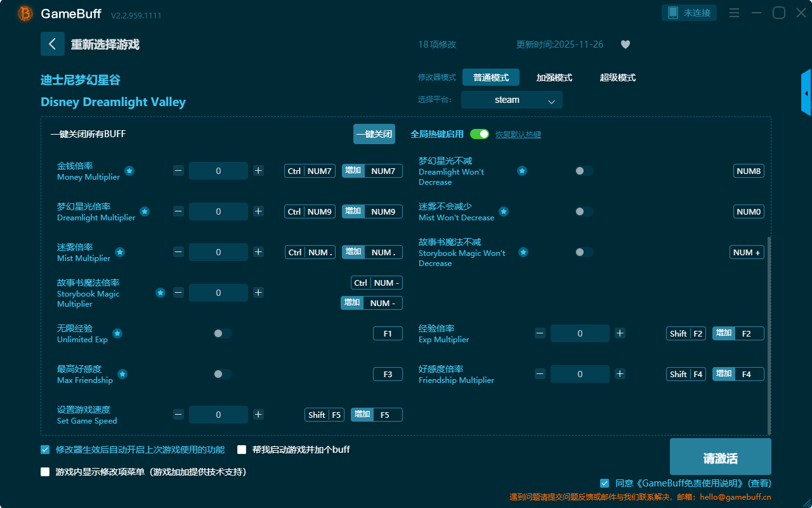The width and height of the screenshot is (812, 508).
Task: Click the phone not-connected icon button
Action: 690,13
